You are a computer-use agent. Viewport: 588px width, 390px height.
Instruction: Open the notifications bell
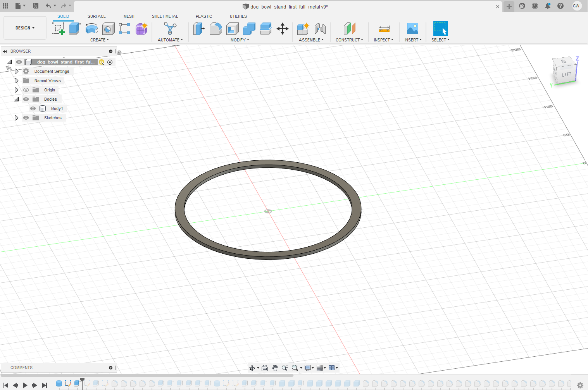(548, 6)
